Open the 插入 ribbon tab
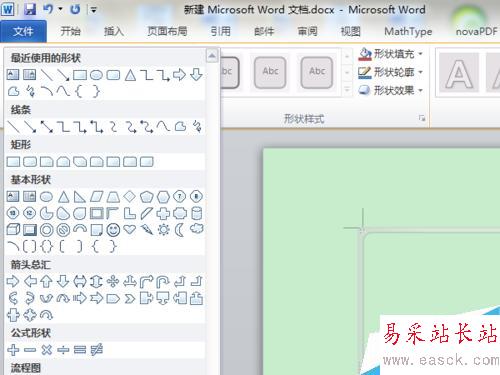The width and height of the screenshot is (500, 375). pyautogui.click(x=114, y=31)
